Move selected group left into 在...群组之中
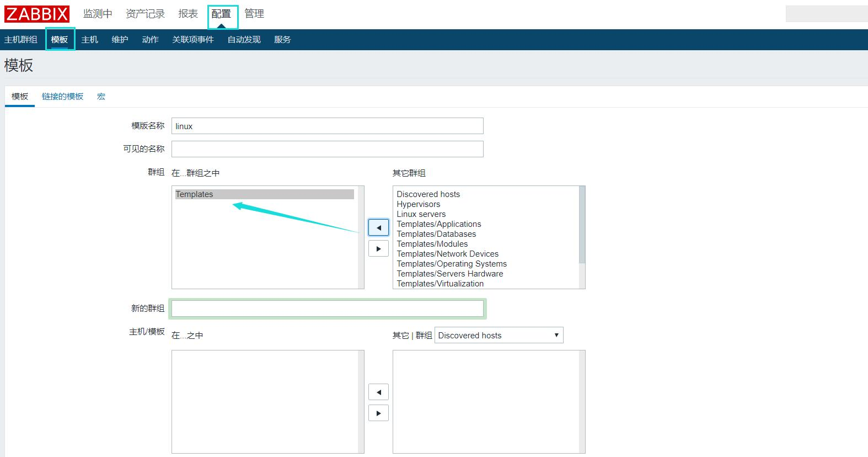868x457 pixels. coord(378,227)
